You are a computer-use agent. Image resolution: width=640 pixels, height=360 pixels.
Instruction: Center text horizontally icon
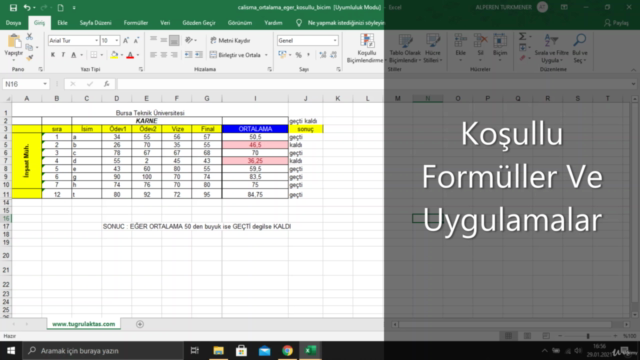point(164,55)
